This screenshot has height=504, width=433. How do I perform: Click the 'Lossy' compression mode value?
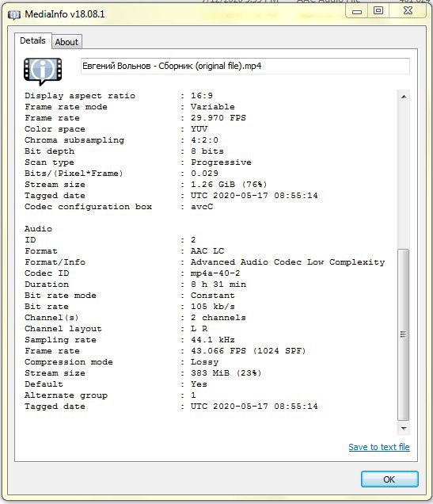204,362
